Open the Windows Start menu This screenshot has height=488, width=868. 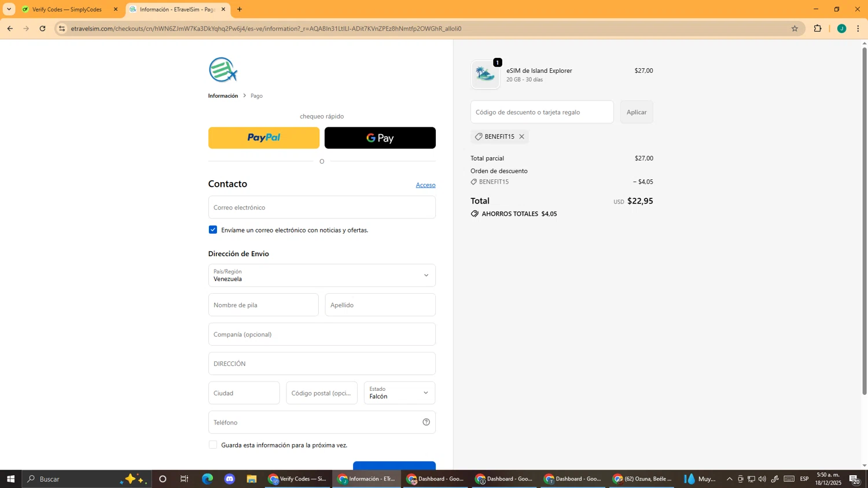[x=10, y=479]
